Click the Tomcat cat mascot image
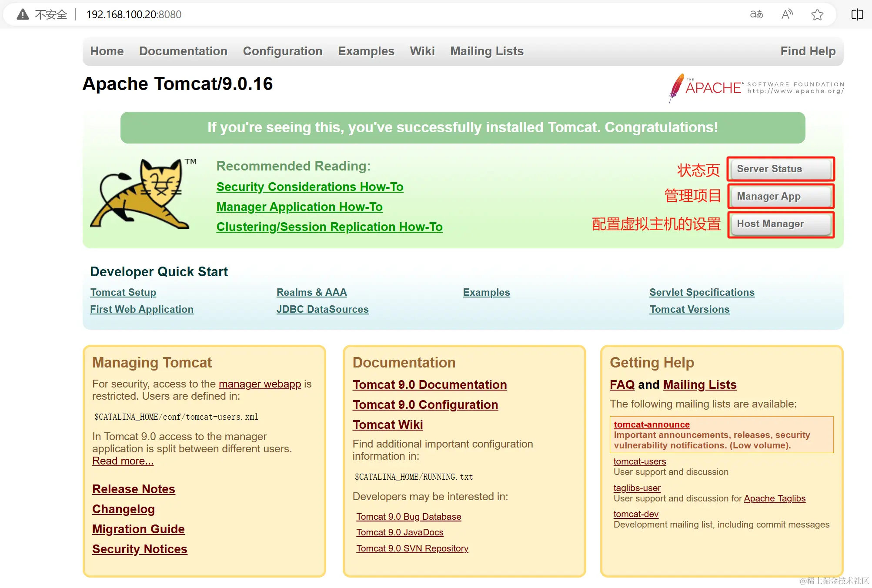 (143, 194)
